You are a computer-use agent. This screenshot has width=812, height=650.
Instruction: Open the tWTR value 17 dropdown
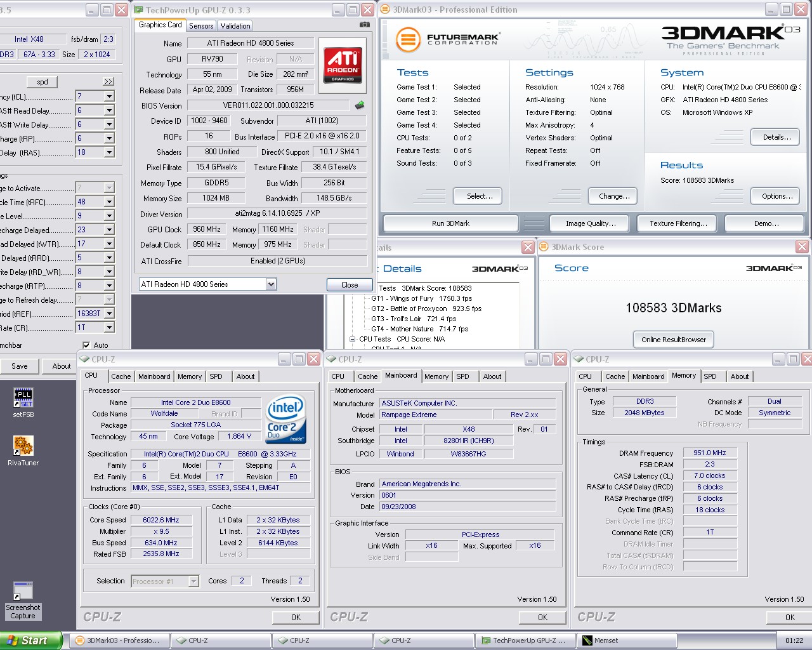pos(109,244)
